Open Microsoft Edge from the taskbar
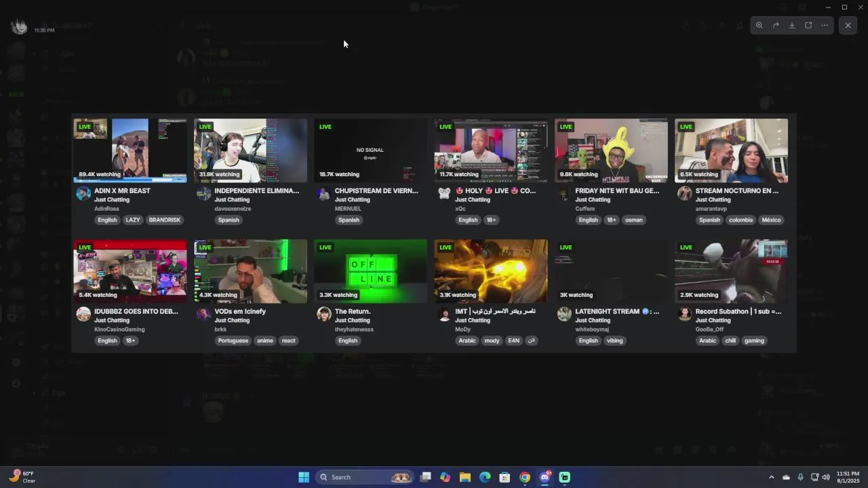Image resolution: width=868 pixels, height=488 pixels. [x=485, y=477]
